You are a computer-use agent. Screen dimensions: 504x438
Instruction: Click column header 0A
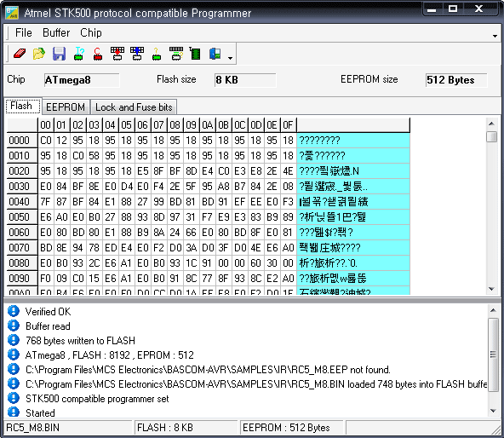[208, 125]
